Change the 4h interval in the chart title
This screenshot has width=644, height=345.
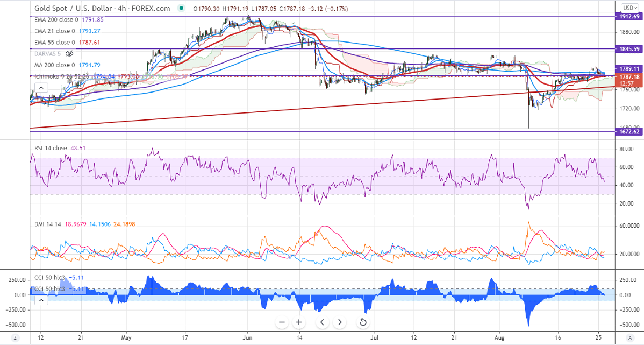[x=121, y=8]
